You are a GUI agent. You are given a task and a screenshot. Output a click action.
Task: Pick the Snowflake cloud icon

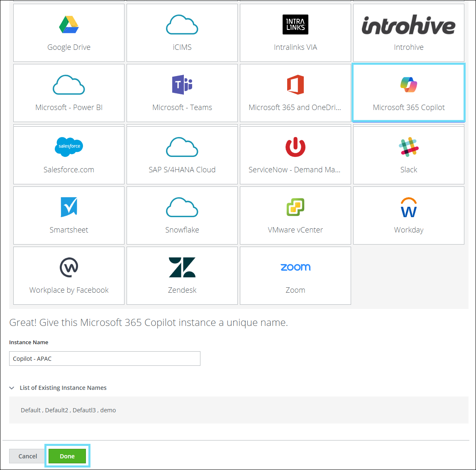182,207
